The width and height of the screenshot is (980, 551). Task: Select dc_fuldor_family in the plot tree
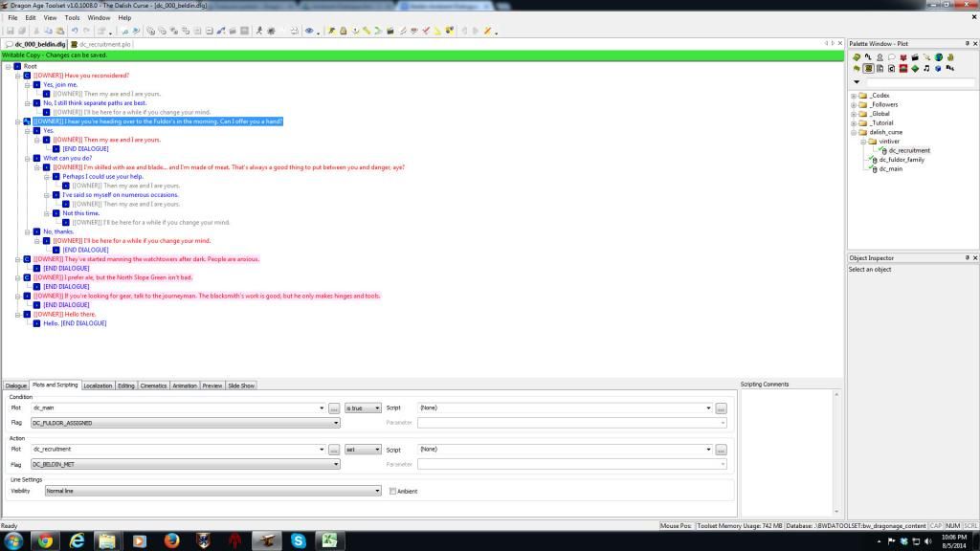click(x=902, y=160)
